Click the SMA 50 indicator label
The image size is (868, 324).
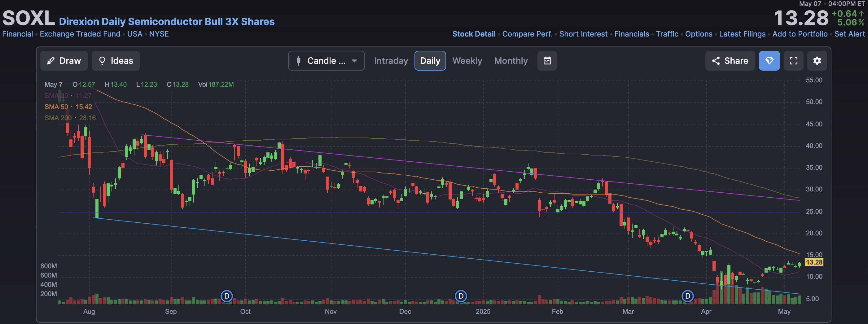[x=56, y=107]
